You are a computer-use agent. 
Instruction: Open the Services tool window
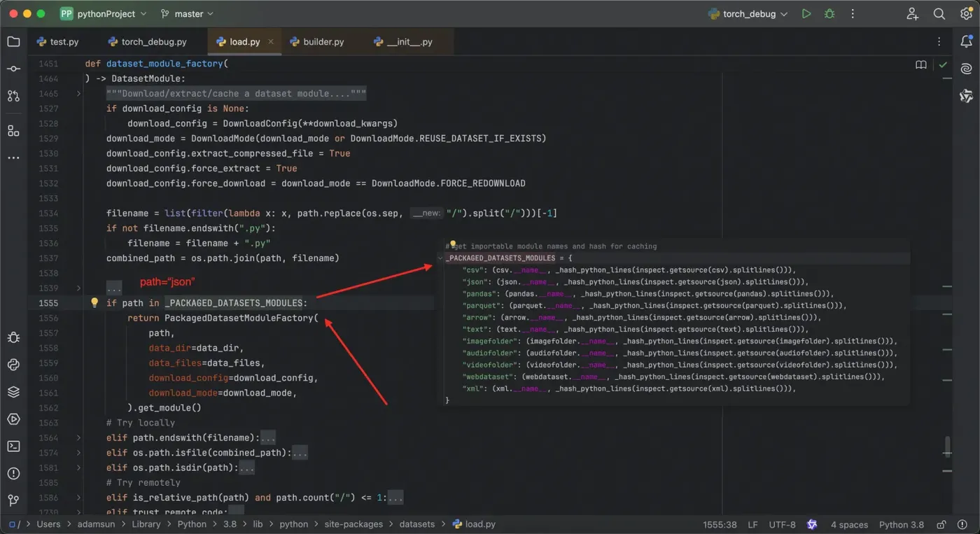(13, 419)
